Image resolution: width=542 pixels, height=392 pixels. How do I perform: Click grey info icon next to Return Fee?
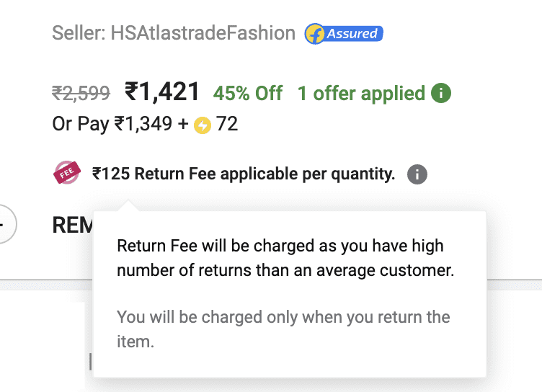coord(417,174)
